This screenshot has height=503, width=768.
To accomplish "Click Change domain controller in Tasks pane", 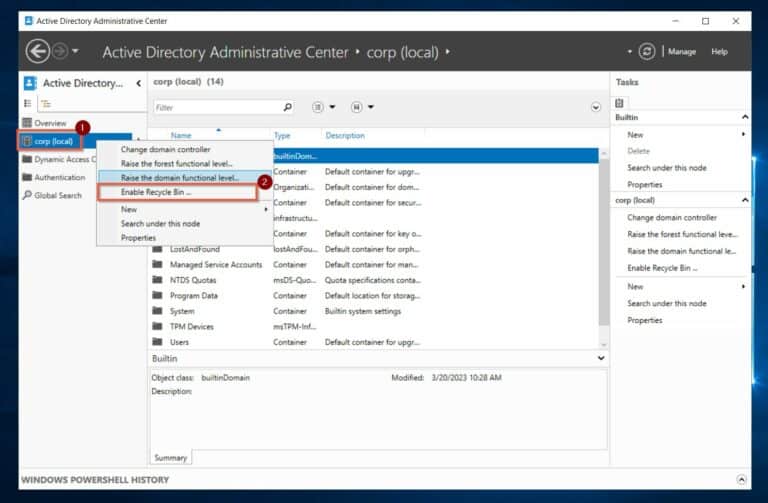I will tap(672, 217).
